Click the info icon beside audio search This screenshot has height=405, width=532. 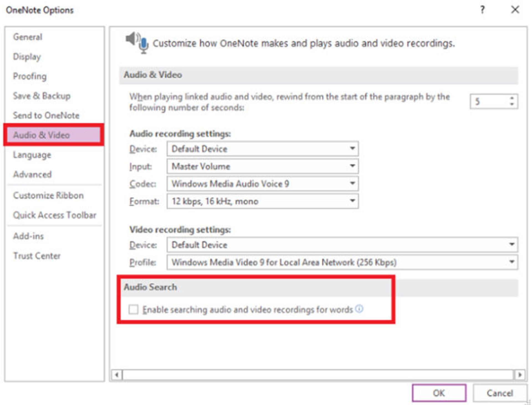[x=359, y=309]
